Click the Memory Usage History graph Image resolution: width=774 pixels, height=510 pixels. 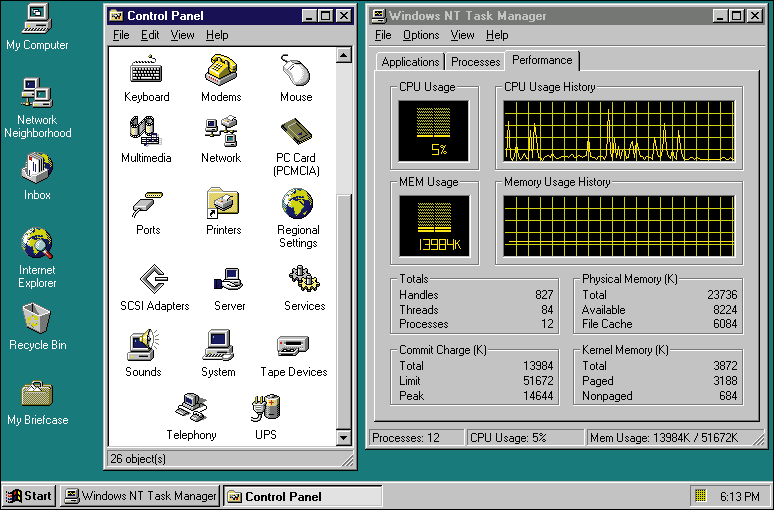click(x=619, y=226)
